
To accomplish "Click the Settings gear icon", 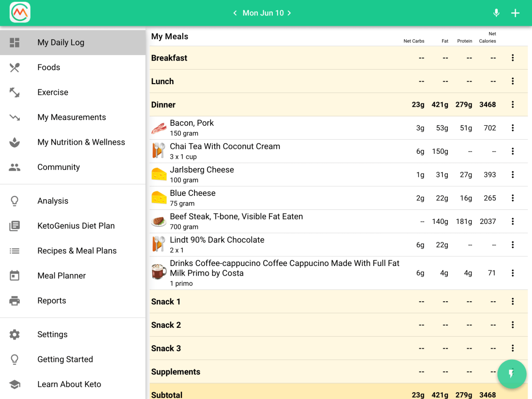I will tap(15, 334).
